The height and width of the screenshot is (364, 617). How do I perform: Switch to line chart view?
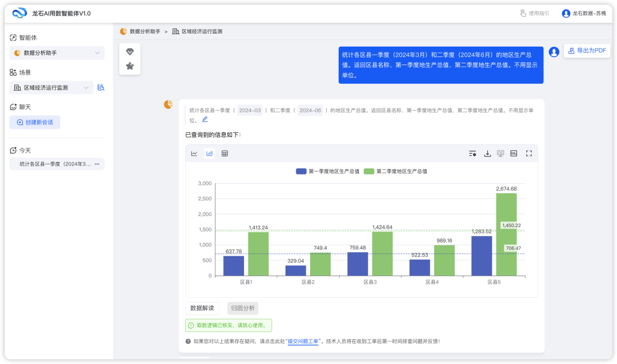pyautogui.click(x=194, y=153)
